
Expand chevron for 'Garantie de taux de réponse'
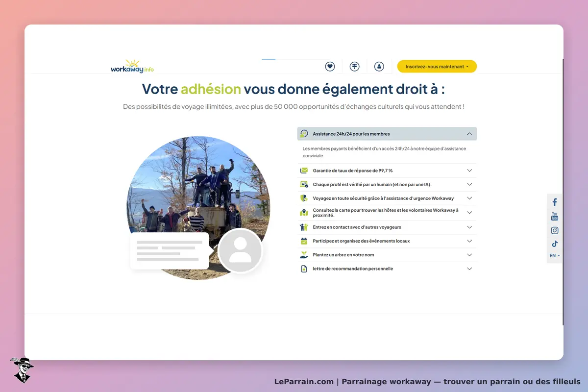(x=469, y=171)
